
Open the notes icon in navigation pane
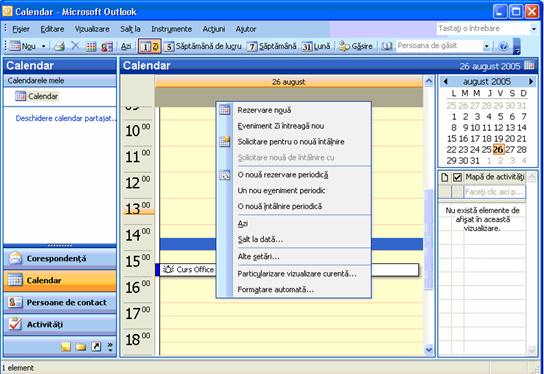click(x=66, y=347)
